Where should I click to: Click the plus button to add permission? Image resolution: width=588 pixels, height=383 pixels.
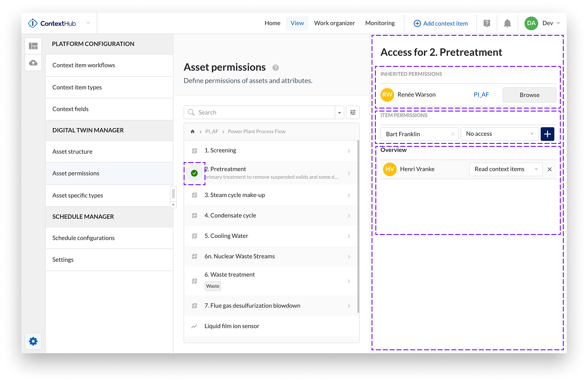547,134
